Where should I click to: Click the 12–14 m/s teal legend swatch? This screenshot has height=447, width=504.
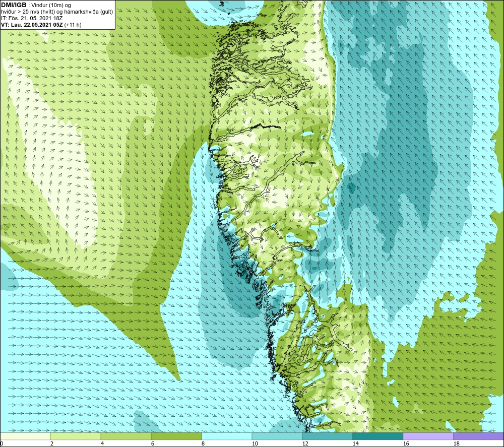[327, 436]
